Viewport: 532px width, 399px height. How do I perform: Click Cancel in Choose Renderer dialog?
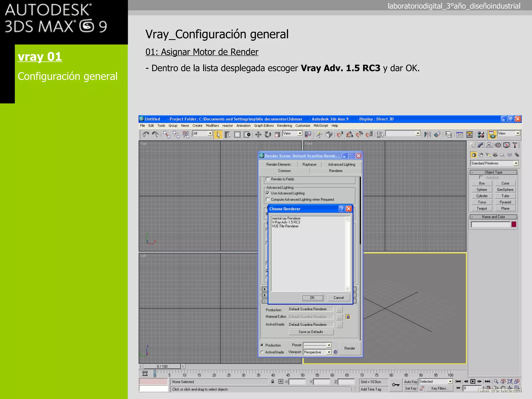[x=338, y=298]
